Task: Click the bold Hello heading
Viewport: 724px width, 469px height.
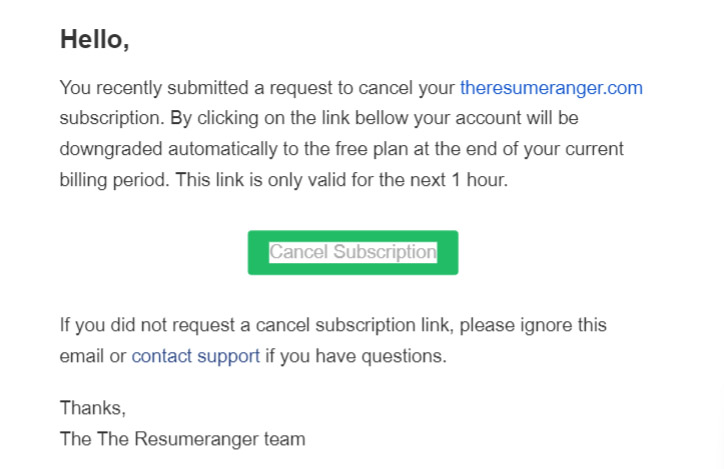Action: click(95, 39)
